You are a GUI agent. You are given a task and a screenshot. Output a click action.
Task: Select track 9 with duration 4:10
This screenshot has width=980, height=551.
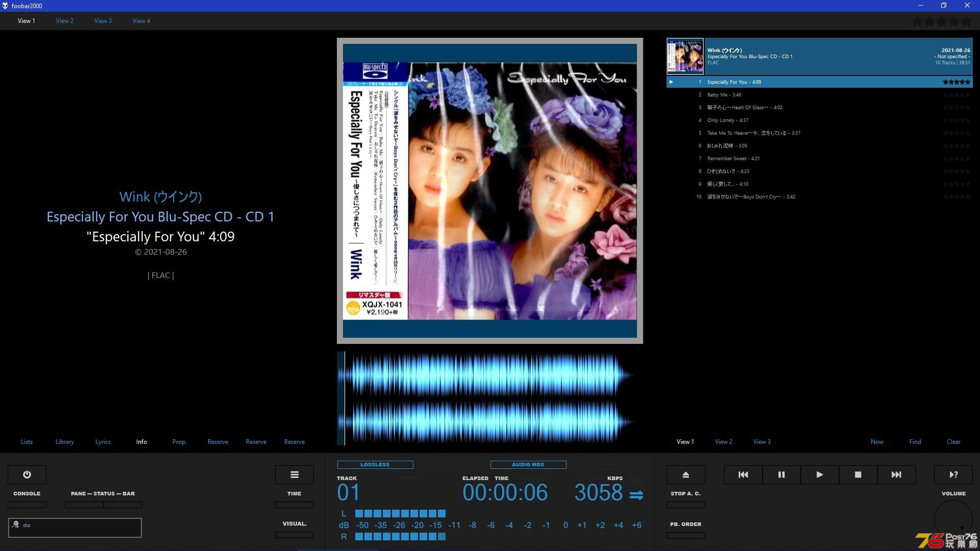click(820, 184)
